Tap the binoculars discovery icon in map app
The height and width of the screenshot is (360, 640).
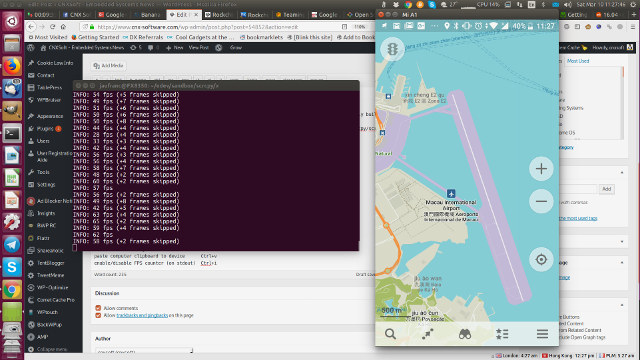pyautogui.click(x=464, y=334)
